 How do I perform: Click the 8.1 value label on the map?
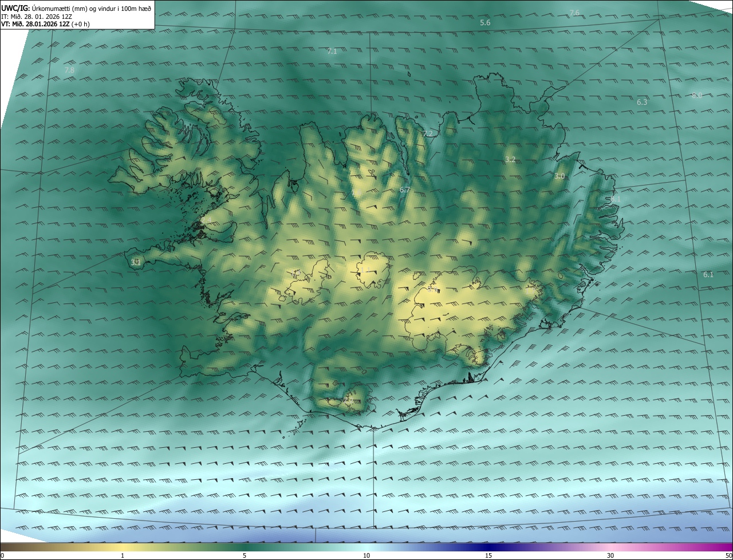click(615, 199)
